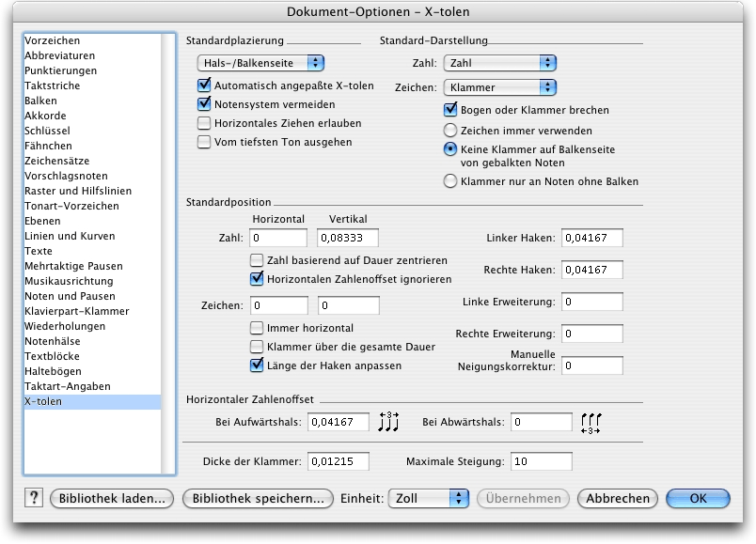Click the Zeichen vertical offset field
This screenshot has width=756, height=544.
coord(349,305)
